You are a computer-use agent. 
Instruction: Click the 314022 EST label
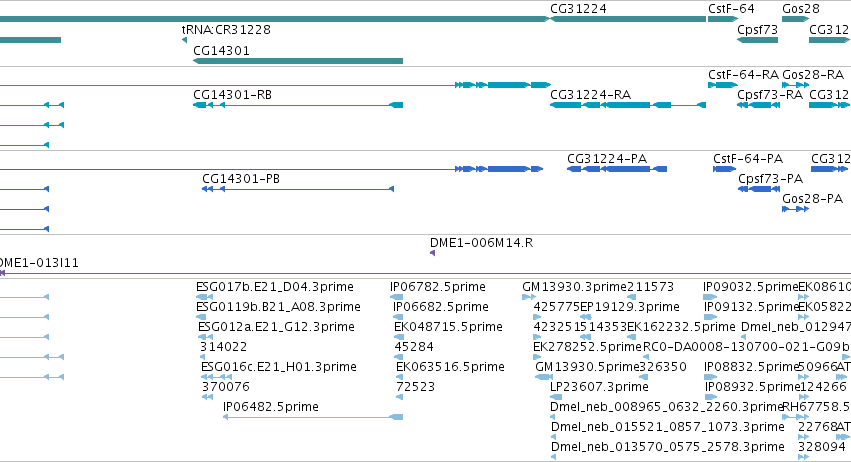point(223,346)
